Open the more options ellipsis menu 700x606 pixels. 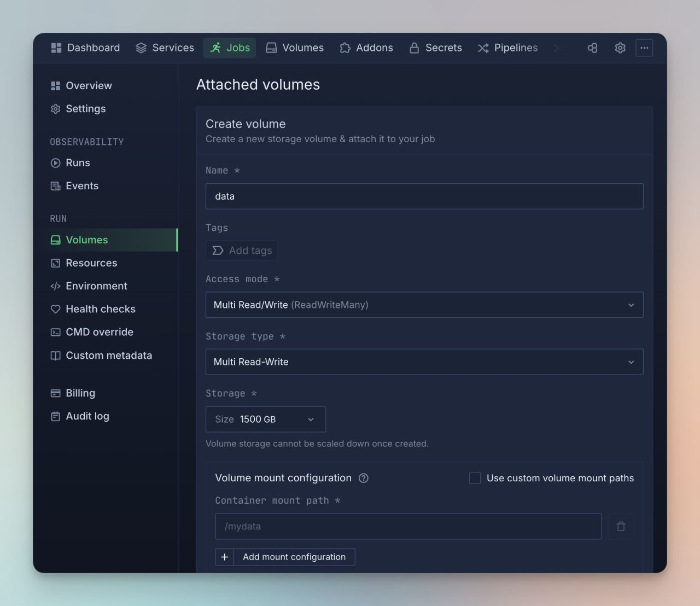(x=644, y=48)
